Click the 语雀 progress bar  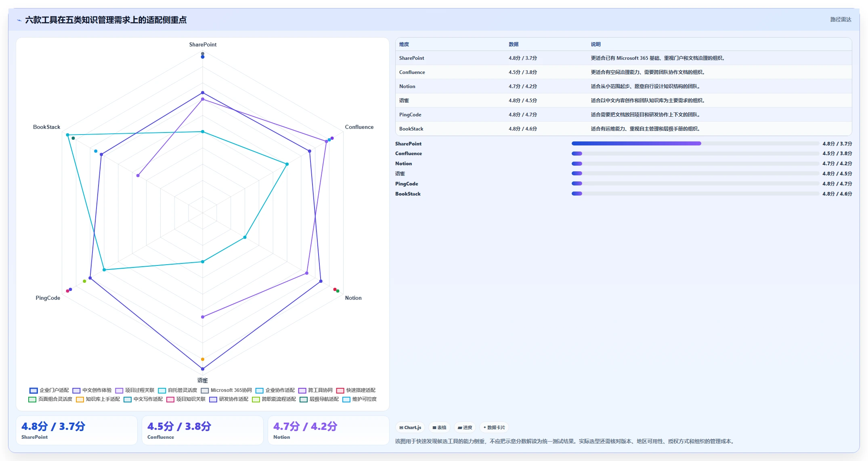point(695,173)
